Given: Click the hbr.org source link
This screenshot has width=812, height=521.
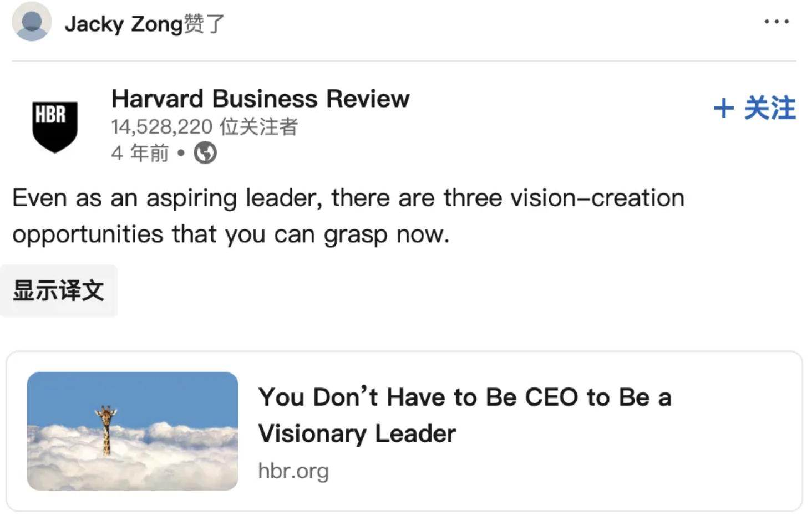Looking at the screenshot, I should (293, 471).
